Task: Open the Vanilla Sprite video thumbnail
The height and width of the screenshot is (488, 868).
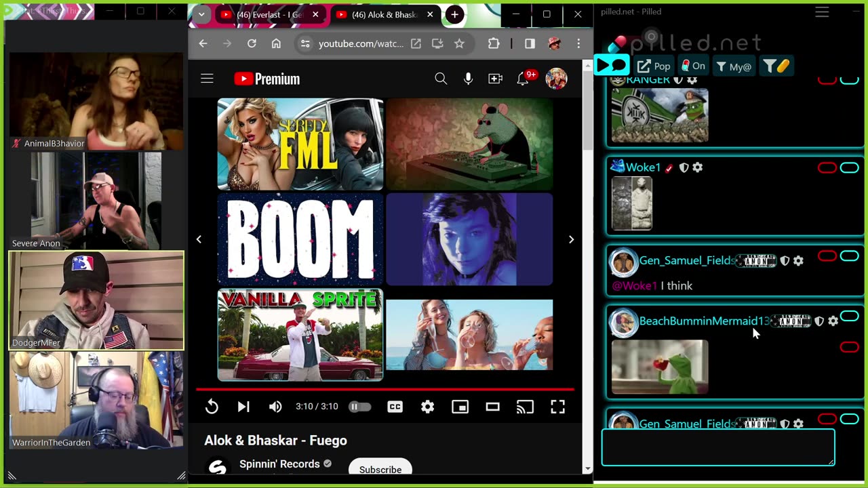Action: [x=300, y=335]
